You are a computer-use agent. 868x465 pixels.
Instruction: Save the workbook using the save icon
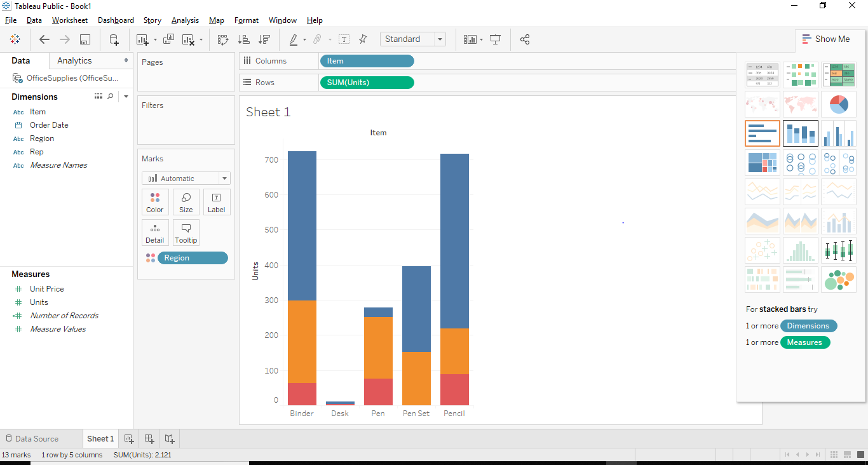click(85, 39)
